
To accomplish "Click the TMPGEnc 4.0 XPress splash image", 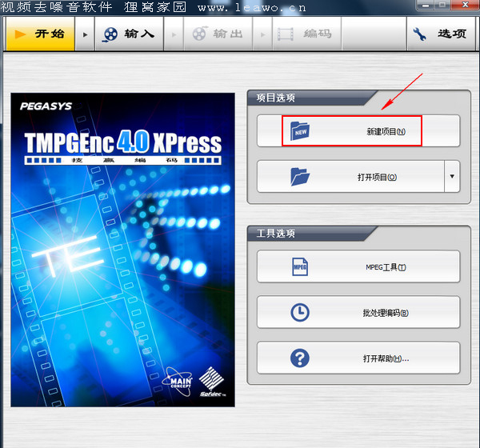I will [122, 250].
